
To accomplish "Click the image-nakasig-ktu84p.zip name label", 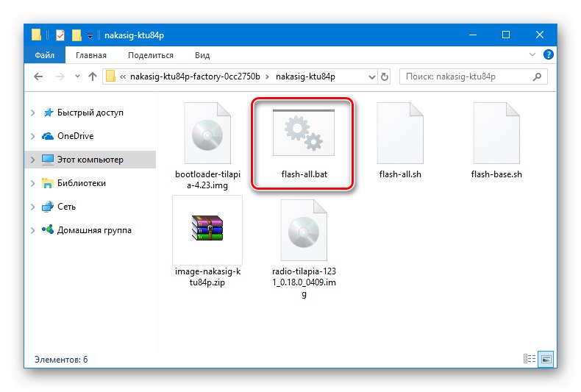I will point(207,277).
